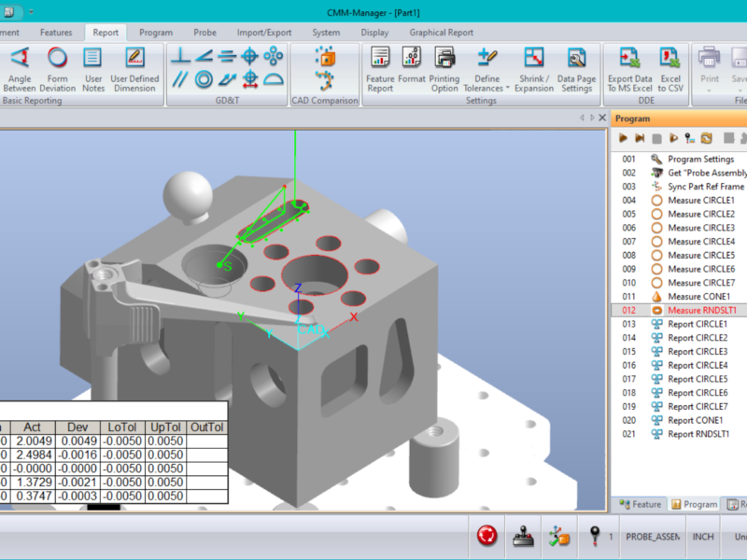The height and width of the screenshot is (560, 747).
Task: Switch to the Probe ribbon tab
Action: (204, 32)
